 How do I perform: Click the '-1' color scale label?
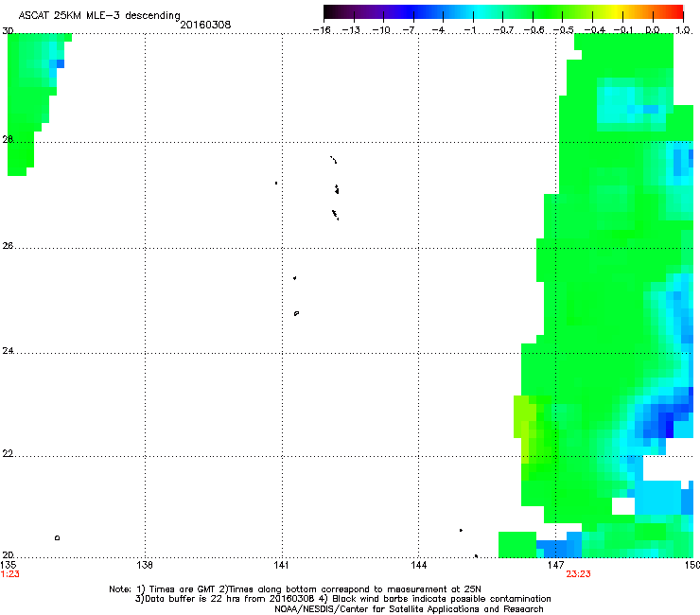469,30
